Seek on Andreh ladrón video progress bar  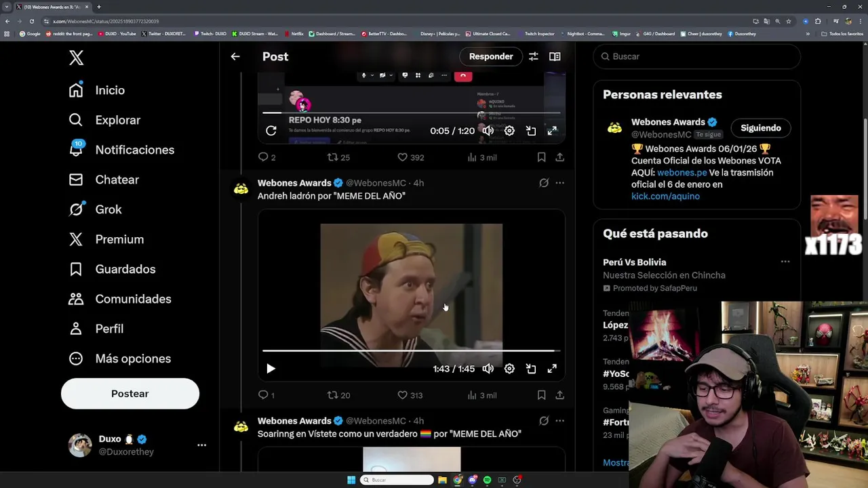click(412, 350)
